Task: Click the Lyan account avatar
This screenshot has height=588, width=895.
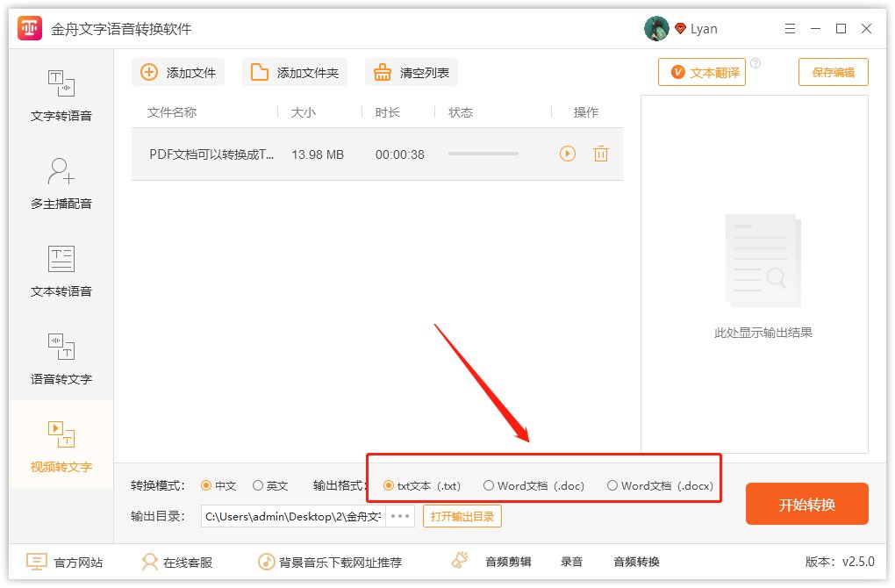Action: (x=655, y=28)
